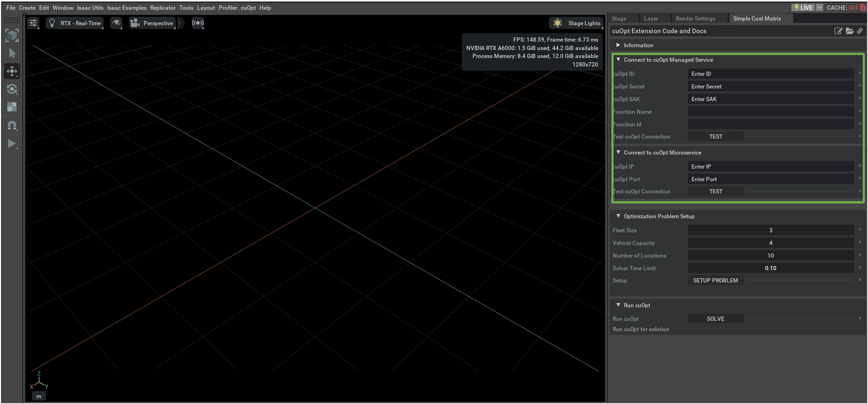Click TEST in Microservice section
868x404 pixels.
[716, 191]
